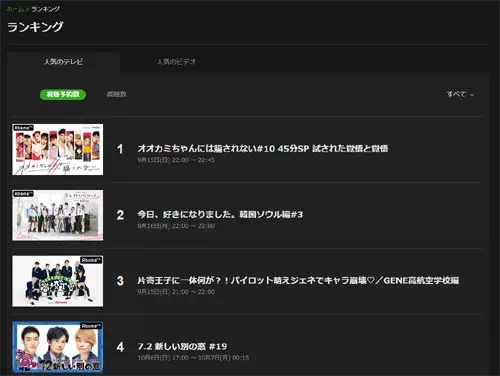Screen dimensions: 500x376
Task: Click the ランキング page heading
Action: (35, 27)
